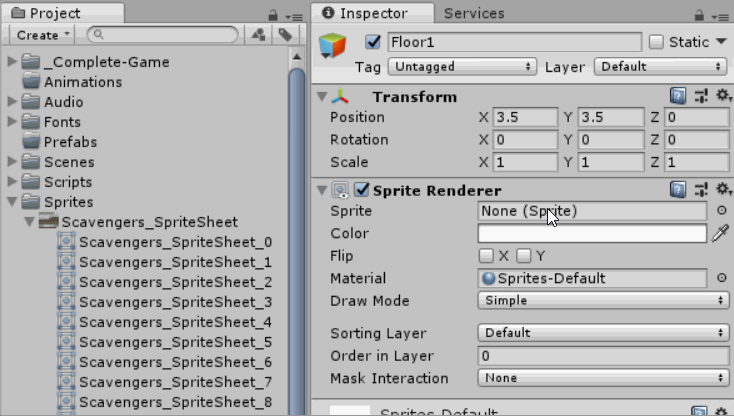Viewport: 734px width, 416px height.
Task: Click the Floor1 GameObject cube icon
Action: tap(332, 46)
